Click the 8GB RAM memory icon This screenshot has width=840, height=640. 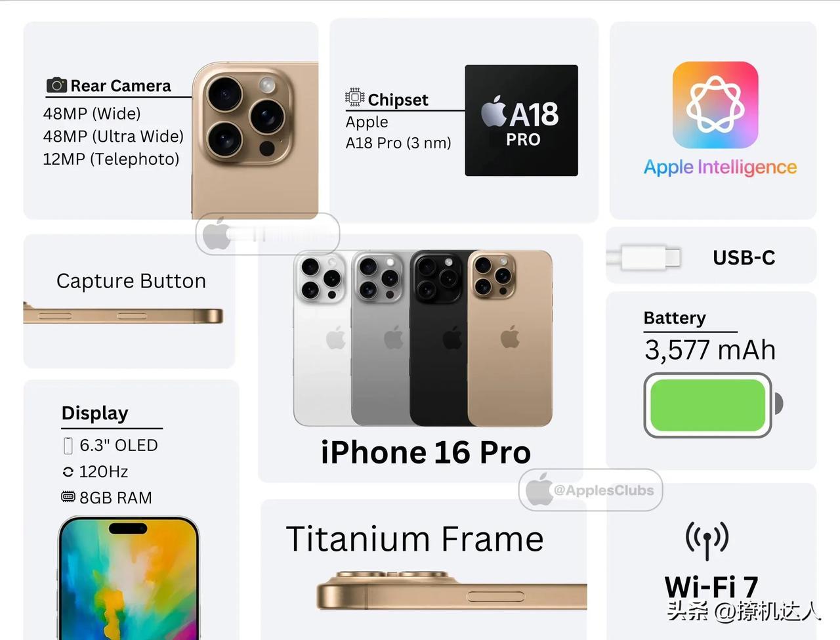68,497
